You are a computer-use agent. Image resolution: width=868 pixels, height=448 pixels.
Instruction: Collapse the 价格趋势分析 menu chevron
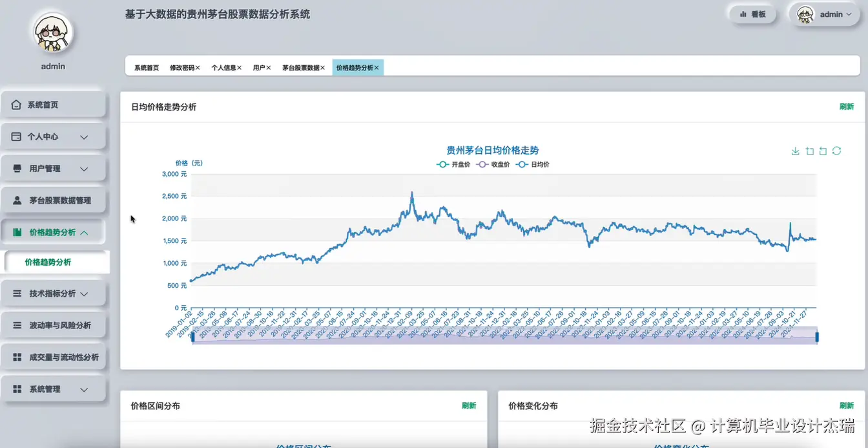tap(84, 232)
